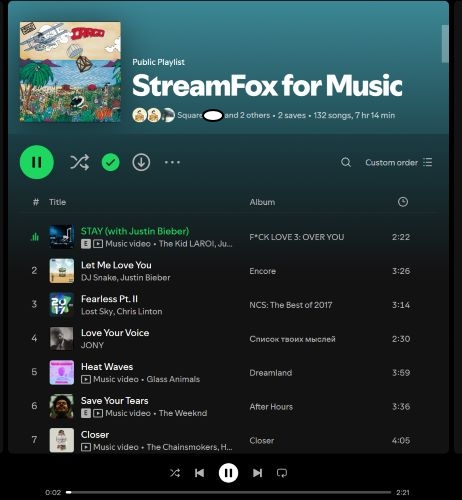
Task: Open The Weeknd artist link
Action: [183, 413]
